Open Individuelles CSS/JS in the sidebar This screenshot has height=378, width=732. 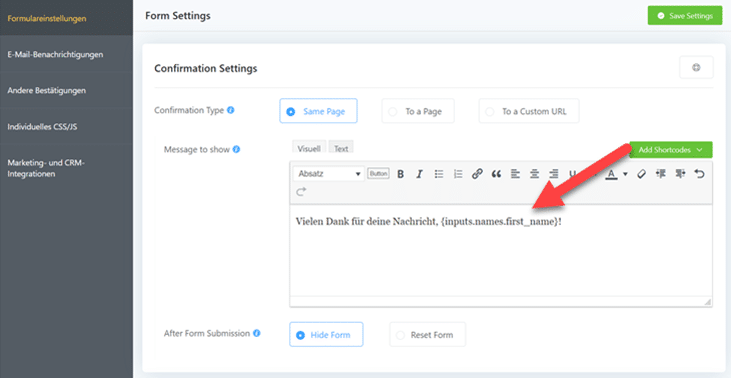click(66, 126)
